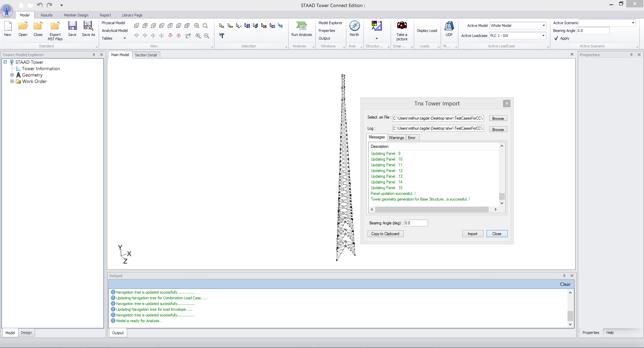Click the solid shaded cube view icon
The width and height of the screenshot is (644, 348).
coord(187,26)
